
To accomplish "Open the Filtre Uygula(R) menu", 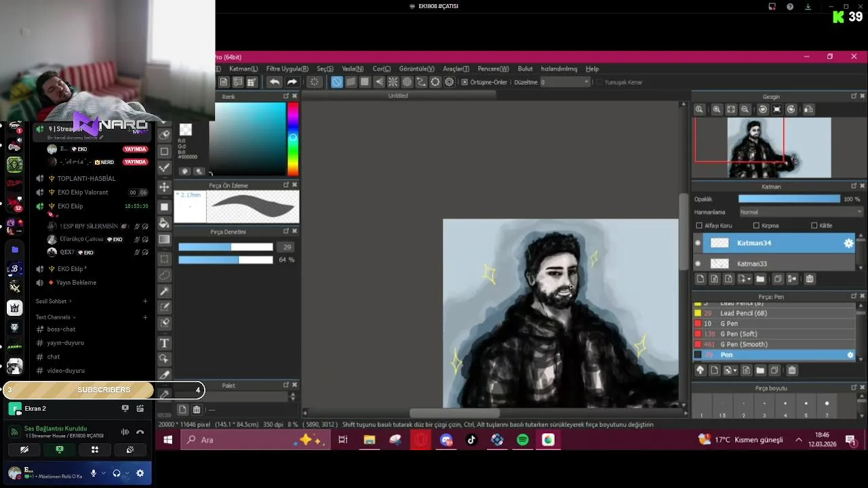I will point(288,68).
